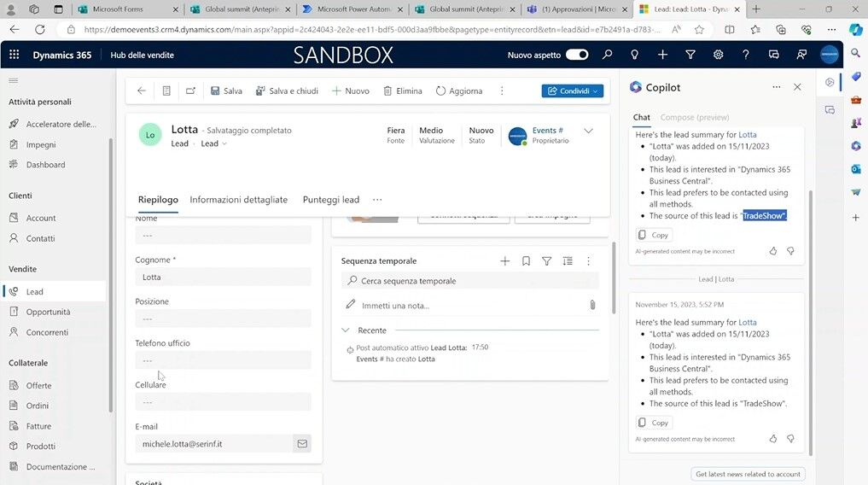Close the Copilot pane
The height and width of the screenshot is (485, 868).
[x=797, y=87]
